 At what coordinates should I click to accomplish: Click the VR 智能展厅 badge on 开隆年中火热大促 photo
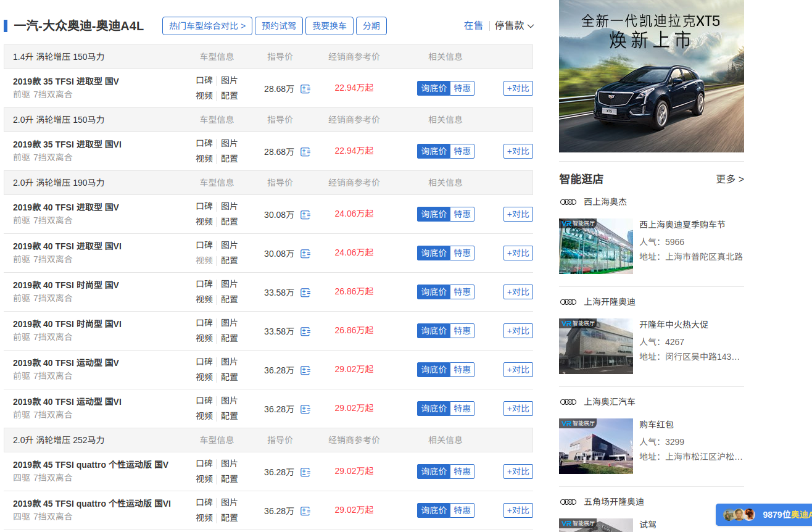pyautogui.click(x=578, y=323)
